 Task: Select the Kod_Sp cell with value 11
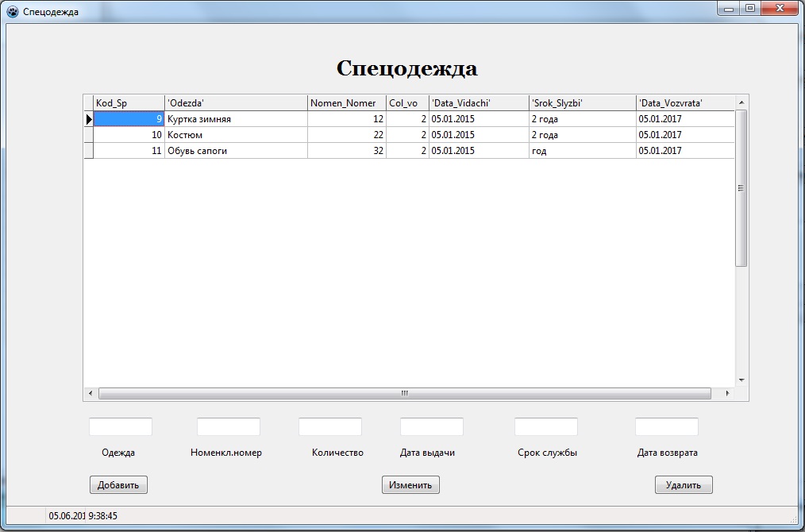click(x=129, y=151)
